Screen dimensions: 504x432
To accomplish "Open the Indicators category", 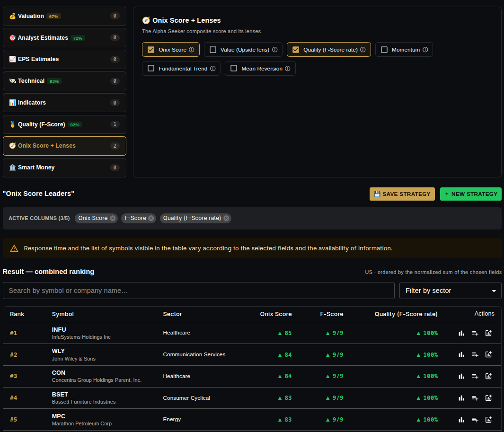I will 65,103.
